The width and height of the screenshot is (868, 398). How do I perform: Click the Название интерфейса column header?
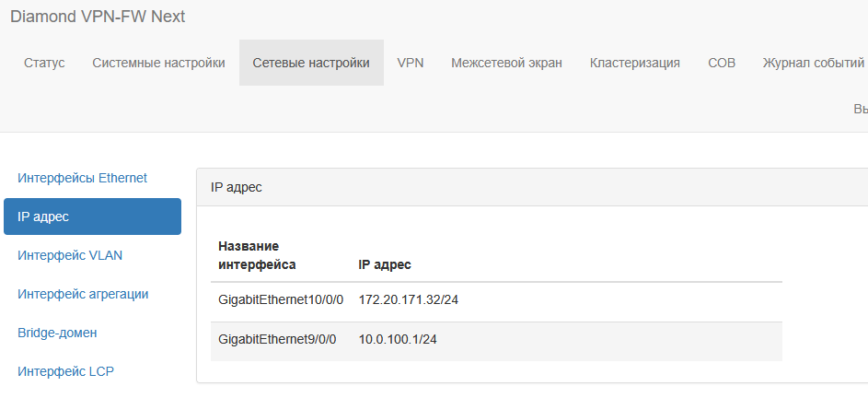coord(257,255)
